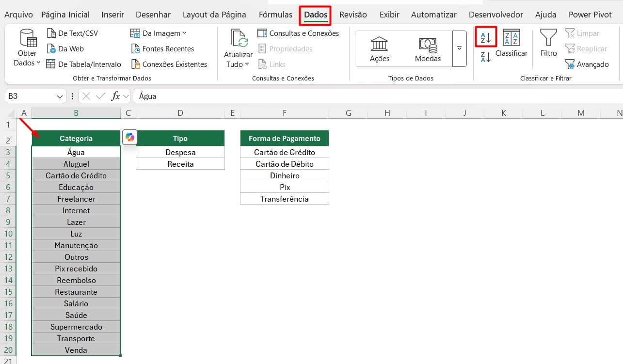Expand Atualizar Tudo dropdown arrow
Image resolution: width=623 pixels, height=364 pixels.
pyautogui.click(x=247, y=64)
